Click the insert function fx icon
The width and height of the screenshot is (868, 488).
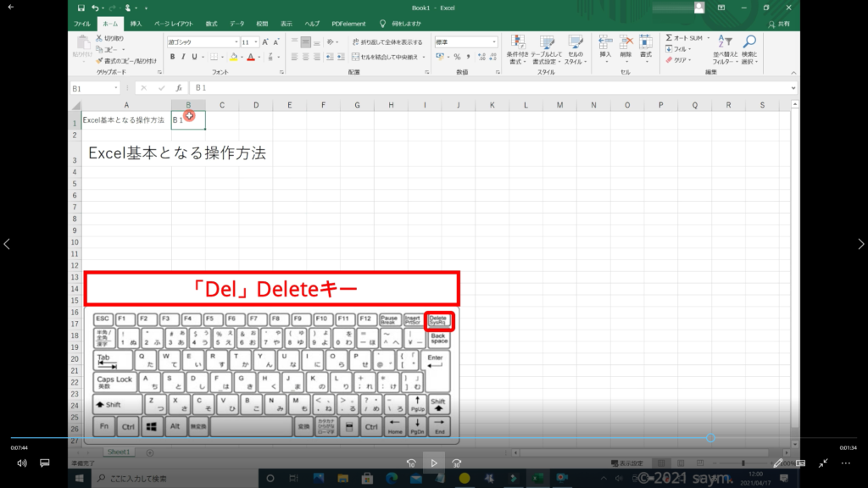click(x=178, y=88)
